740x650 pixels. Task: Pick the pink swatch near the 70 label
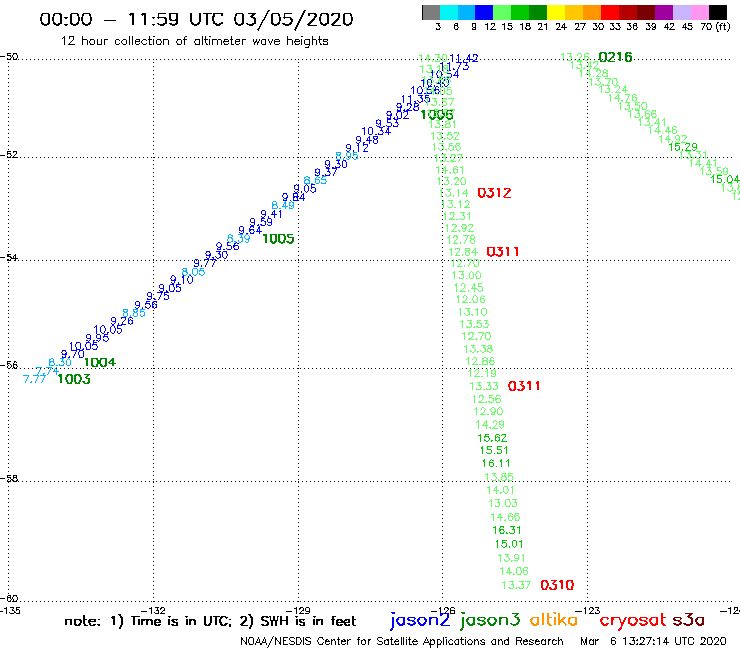[700, 13]
